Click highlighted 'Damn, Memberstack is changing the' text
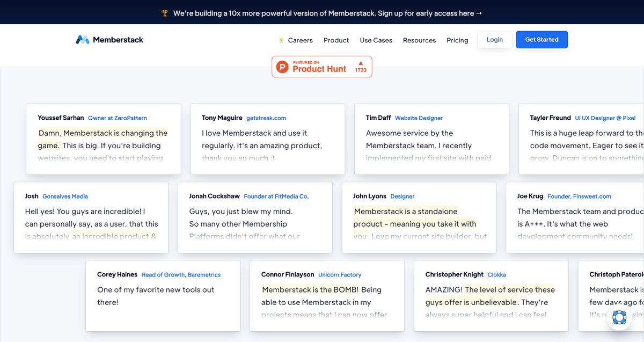This screenshot has height=342, width=644. (x=103, y=133)
